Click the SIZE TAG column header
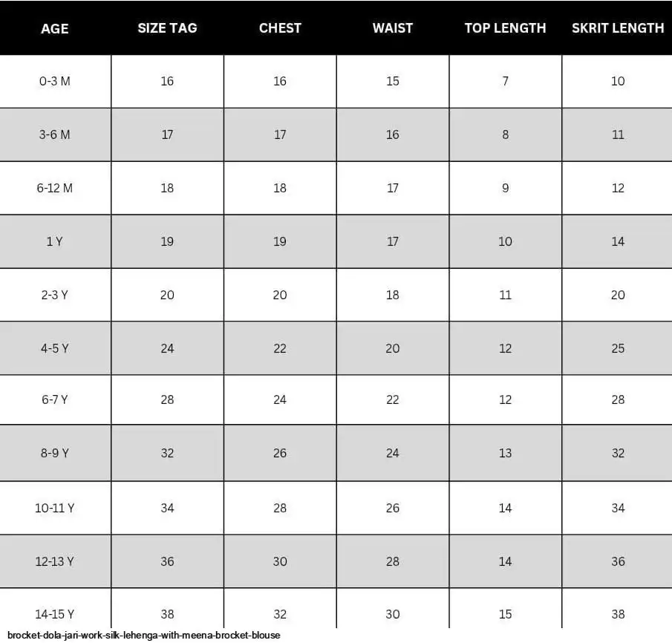This screenshot has height=643, width=672. coord(167,28)
